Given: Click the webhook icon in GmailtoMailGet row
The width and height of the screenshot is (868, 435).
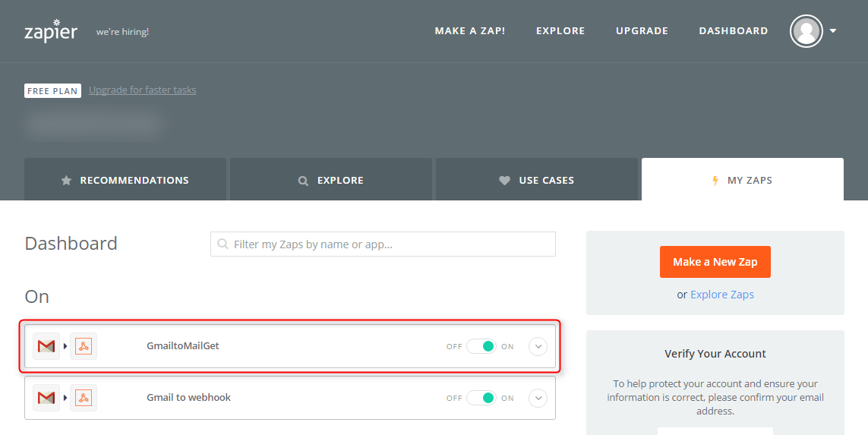Looking at the screenshot, I should [x=84, y=346].
